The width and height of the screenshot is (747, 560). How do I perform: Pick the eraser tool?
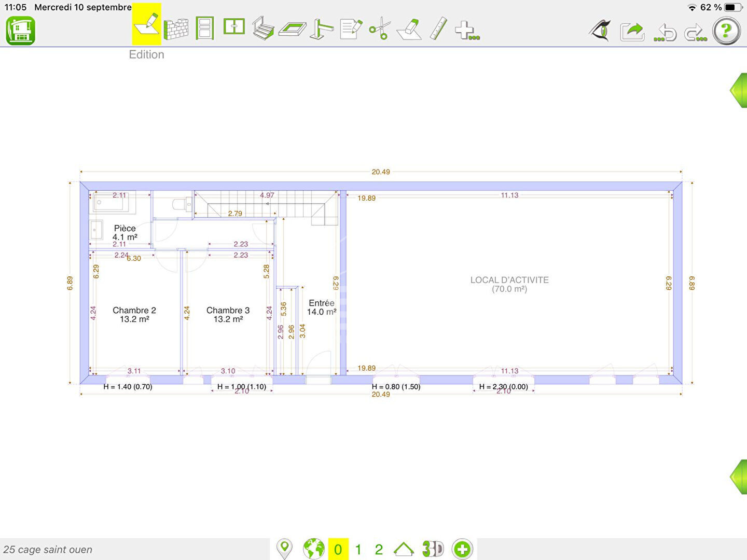click(410, 29)
